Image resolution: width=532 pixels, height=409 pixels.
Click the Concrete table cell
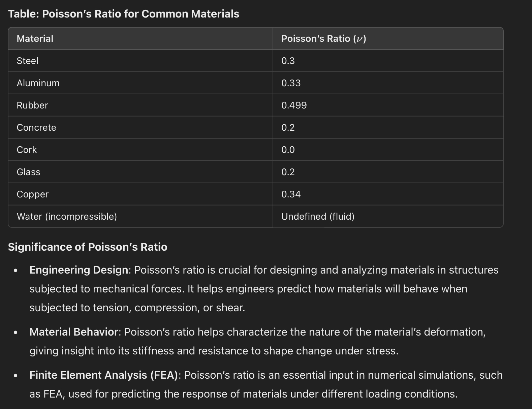click(x=36, y=128)
